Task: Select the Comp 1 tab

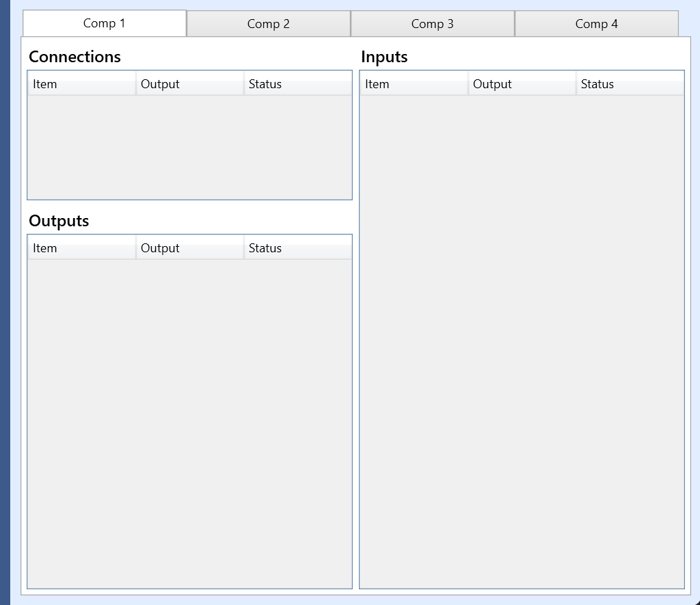Action: click(104, 23)
